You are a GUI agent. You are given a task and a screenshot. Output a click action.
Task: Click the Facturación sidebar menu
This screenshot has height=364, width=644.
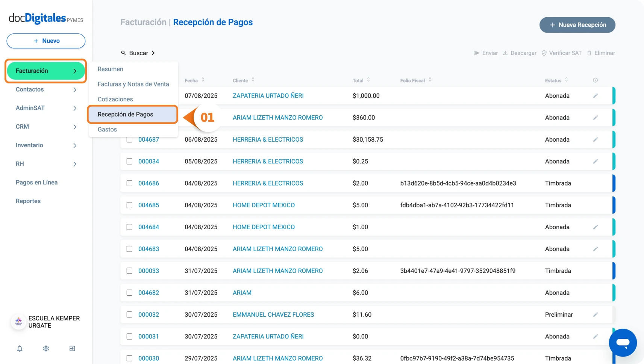[46, 71]
